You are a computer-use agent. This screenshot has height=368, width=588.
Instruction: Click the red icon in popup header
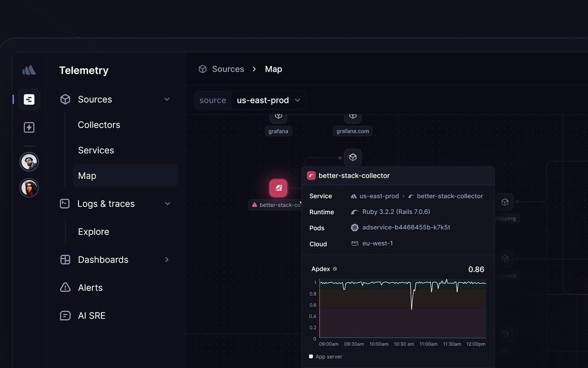(x=311, y=175)
